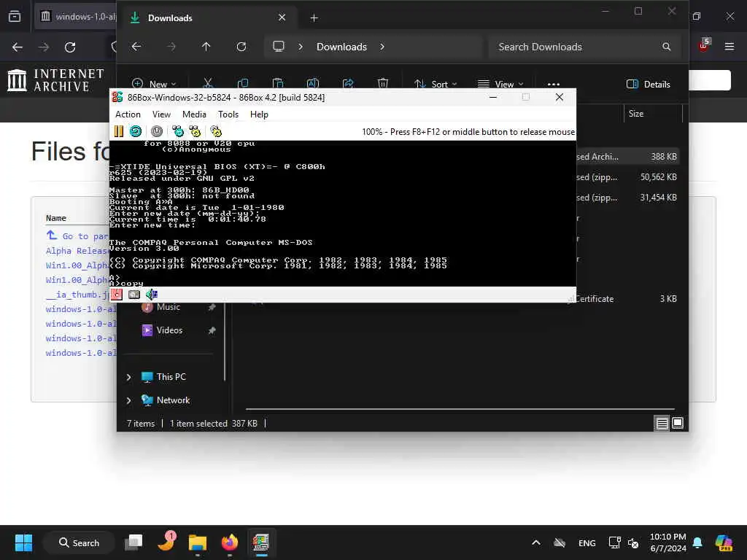Open the Sort dropdown in Explorer
The height and width of the screenshot is (560, 747).
click(436, 84)
